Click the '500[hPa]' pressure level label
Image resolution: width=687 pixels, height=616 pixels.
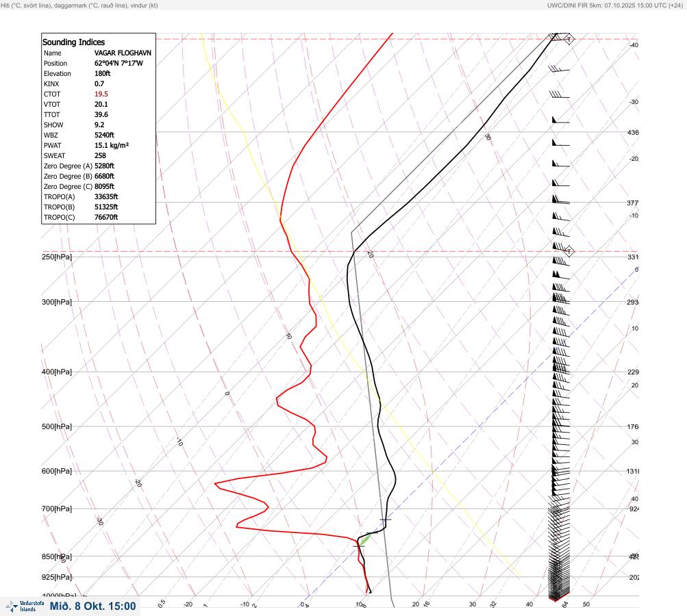(x=57, y=426)
